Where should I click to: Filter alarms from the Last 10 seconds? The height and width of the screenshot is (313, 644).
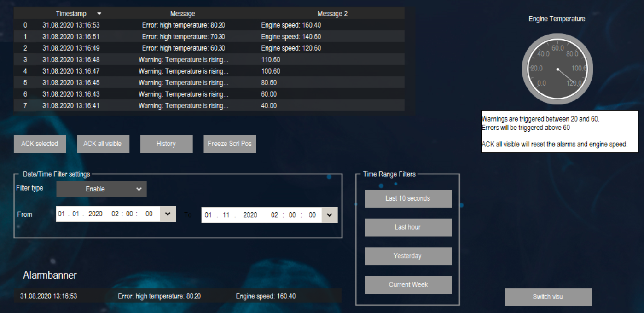[x=407, y=198]
